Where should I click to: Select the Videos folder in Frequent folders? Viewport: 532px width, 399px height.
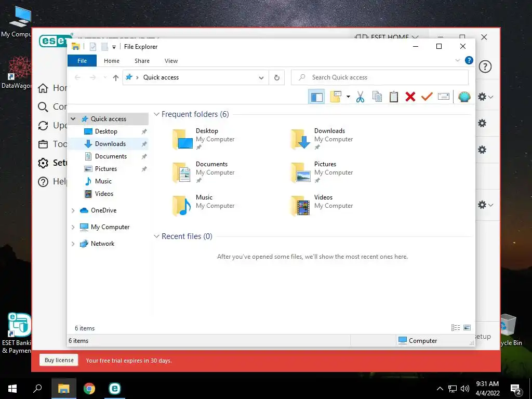tap(322, 206)
